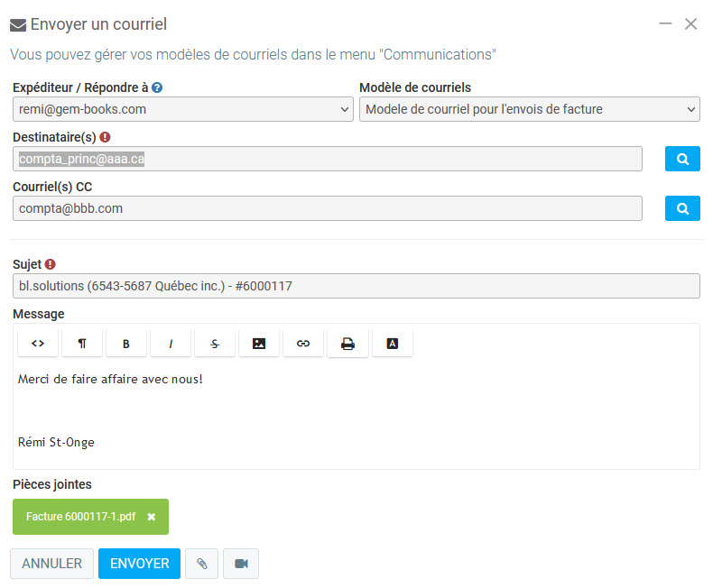Insert a hyperlink in the message

(x=303, y=344)
